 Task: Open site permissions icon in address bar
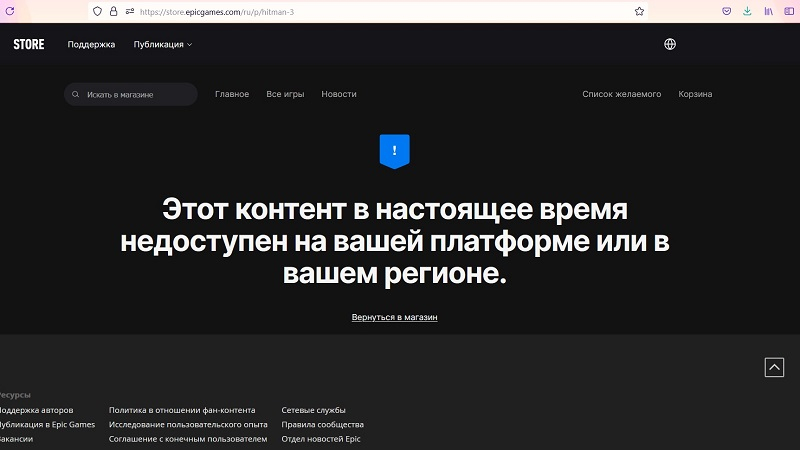[x=130, y=11]
